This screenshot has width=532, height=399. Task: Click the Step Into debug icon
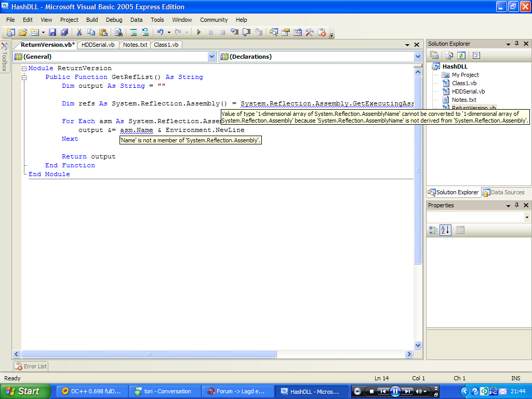[x=234, y=32]
